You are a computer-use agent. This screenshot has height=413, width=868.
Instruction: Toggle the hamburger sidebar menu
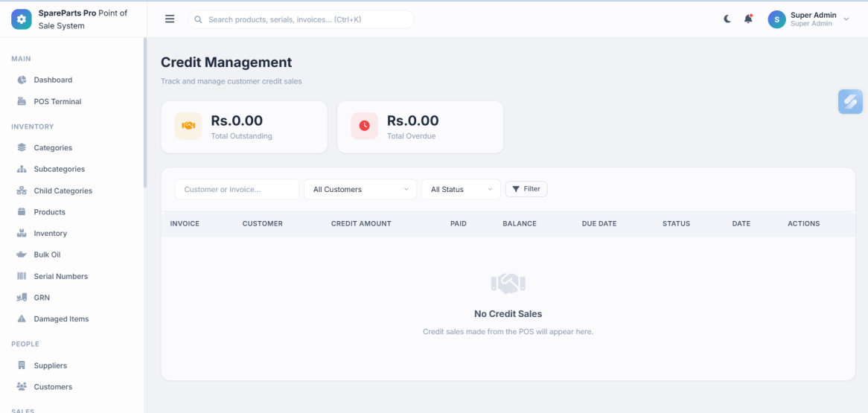(170, 19)
